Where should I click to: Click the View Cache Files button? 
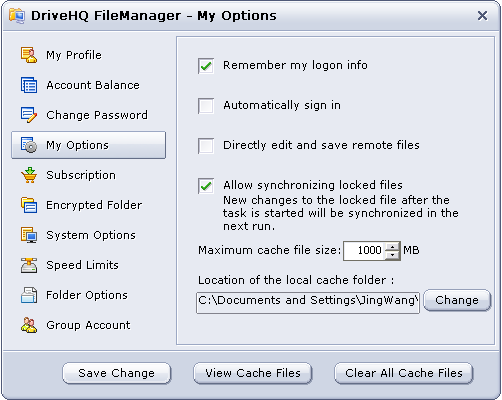pyautogui.click(x=253, y=373)
